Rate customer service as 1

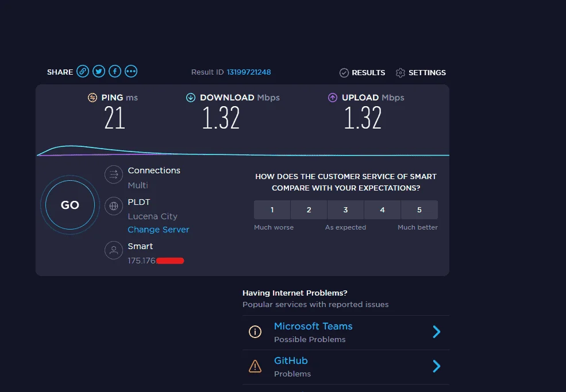[x=272, y=210]
